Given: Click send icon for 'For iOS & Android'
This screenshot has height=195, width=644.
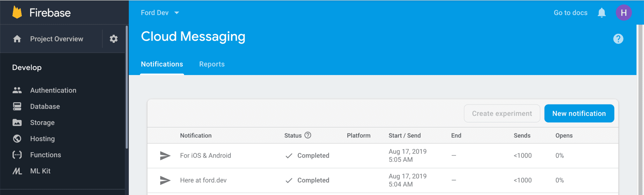Looking at the screenshot, I should (165, 156).
